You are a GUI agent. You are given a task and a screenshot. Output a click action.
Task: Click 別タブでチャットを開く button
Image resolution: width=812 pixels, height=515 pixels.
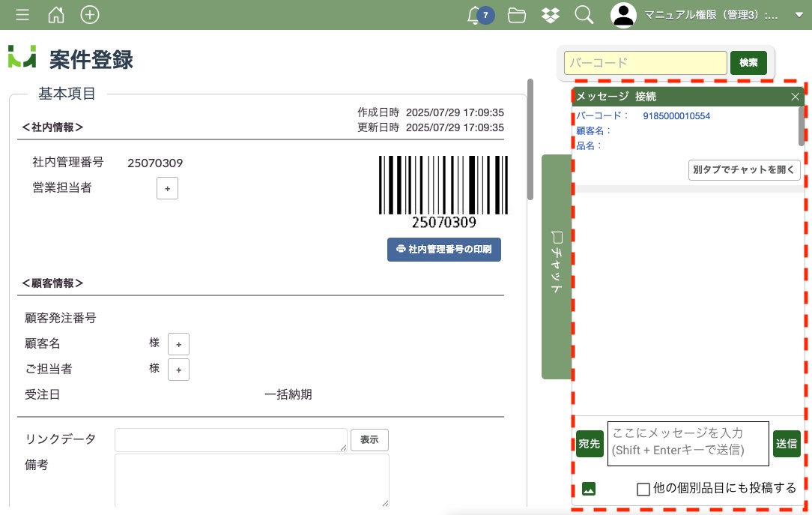pyautogui.click(x=745, y=170)
